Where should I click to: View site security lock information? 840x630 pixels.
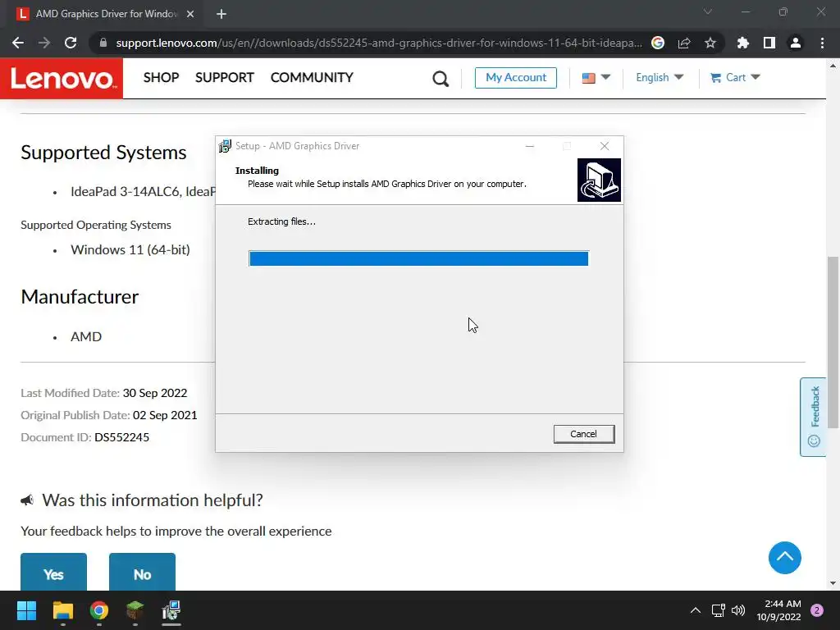click(103, 43)
